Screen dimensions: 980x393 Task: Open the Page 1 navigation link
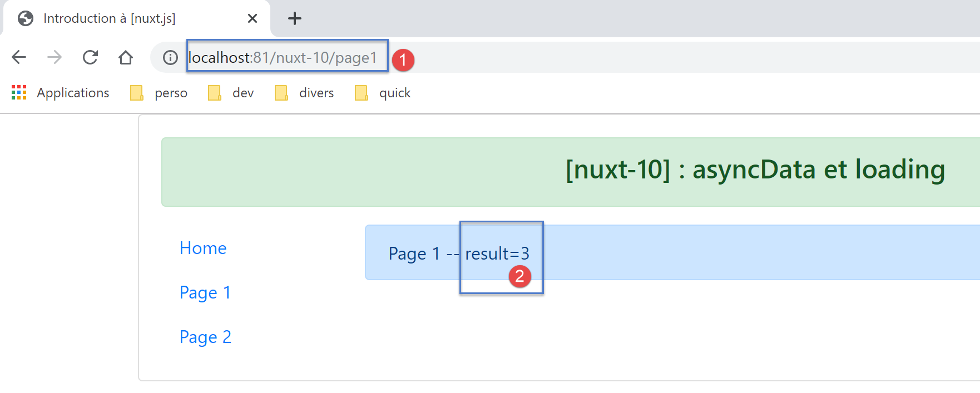coord(205,292)
